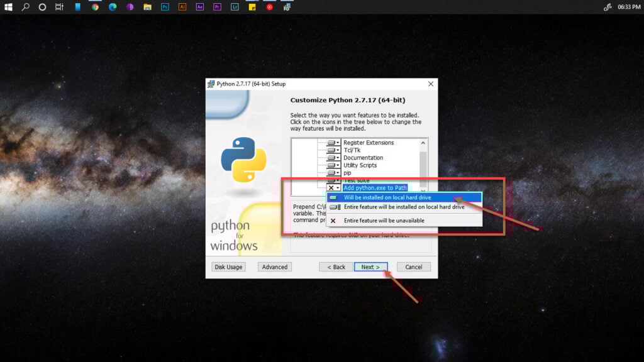Cancel the Python setup
Viewport: 644px width, 362px height.
pos(414,266)
